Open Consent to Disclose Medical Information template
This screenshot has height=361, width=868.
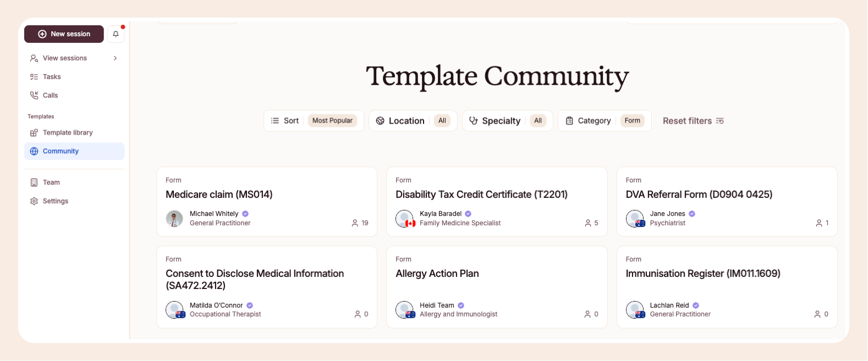pos(267,287)
